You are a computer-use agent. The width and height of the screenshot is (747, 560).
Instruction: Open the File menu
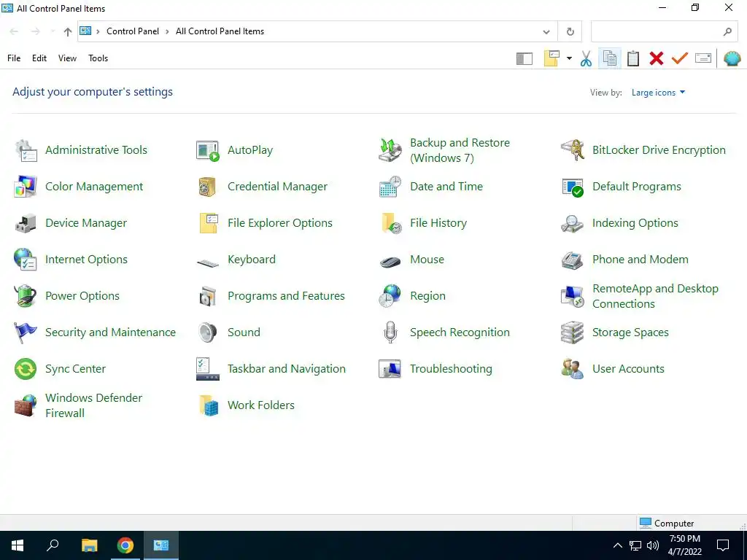click(14, 58)
